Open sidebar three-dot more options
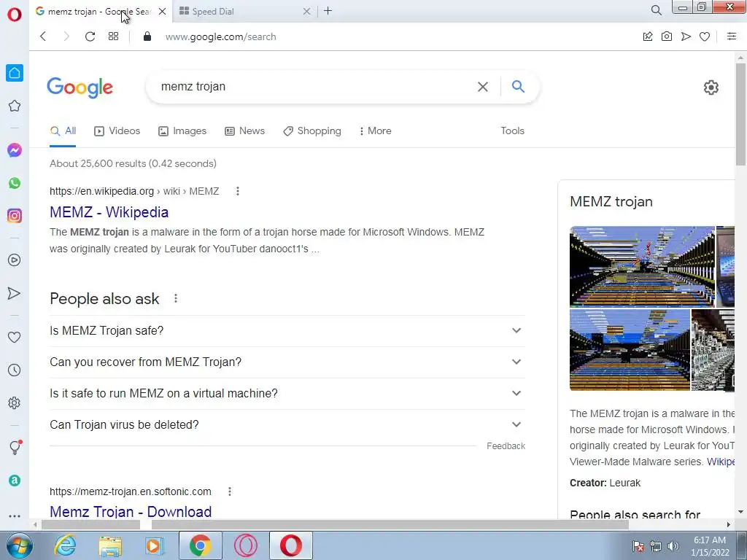Image resolution: width=747 pixels, height=560 pixels. click(x=15, y=516)
